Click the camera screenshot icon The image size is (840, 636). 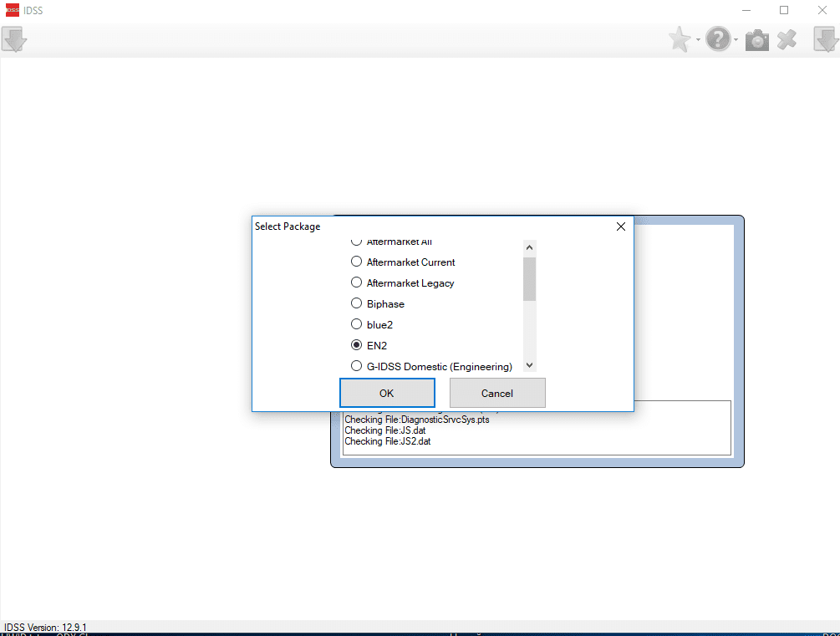pyautogui.click(x=757, y=40)
